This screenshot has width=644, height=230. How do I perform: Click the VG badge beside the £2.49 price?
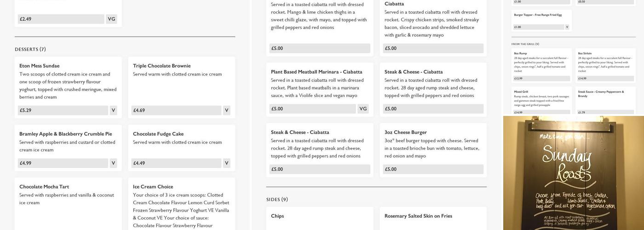pos(111,19)
